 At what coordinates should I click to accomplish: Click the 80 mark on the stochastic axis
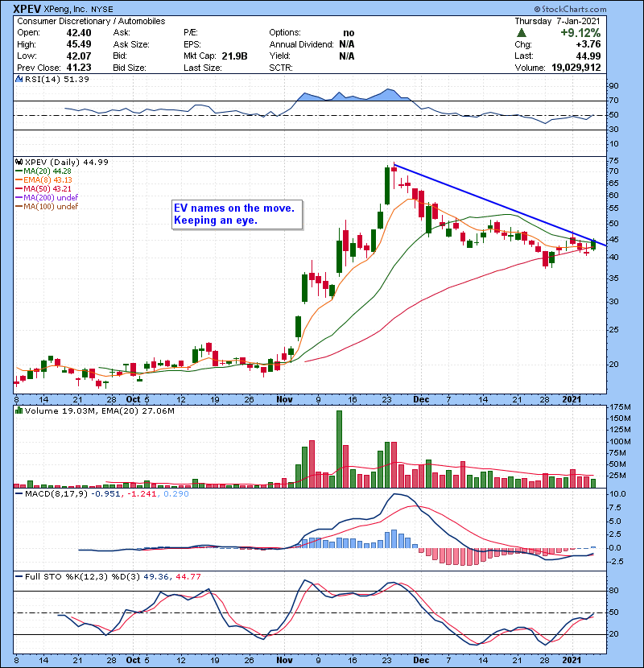tap(613, 591)
